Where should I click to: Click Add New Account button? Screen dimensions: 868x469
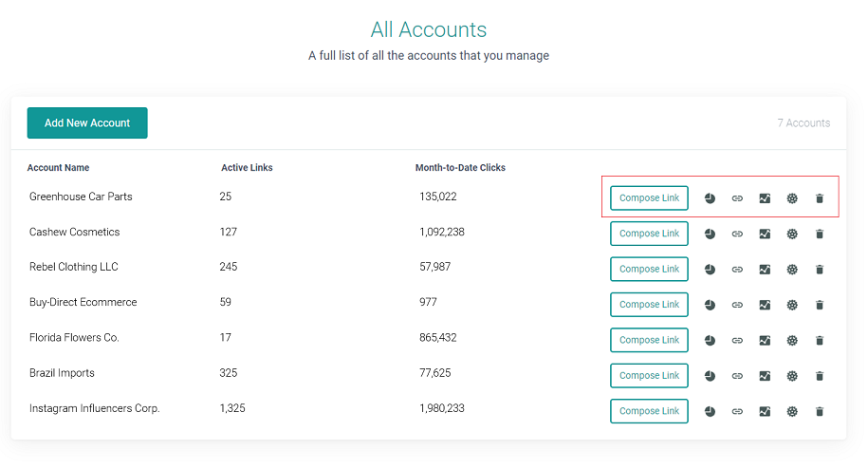coord(87,122)
